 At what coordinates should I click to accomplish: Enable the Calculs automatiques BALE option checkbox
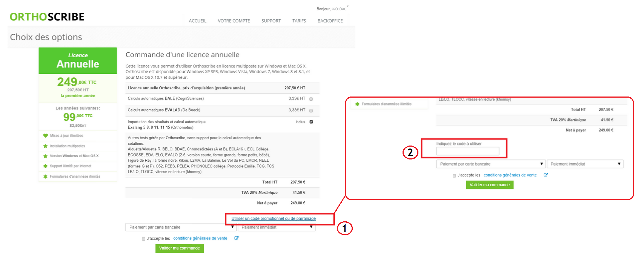click(311, 99)
